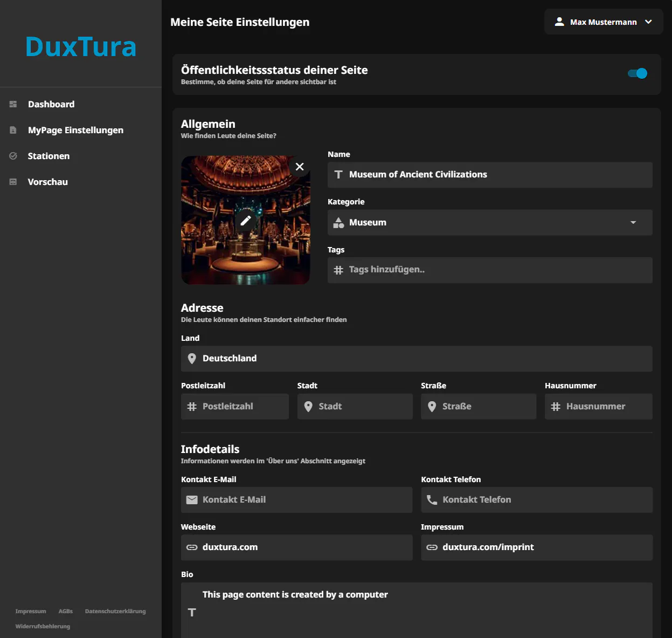
Task: Open the Datenschutzerklärung link
Action: 115,611
